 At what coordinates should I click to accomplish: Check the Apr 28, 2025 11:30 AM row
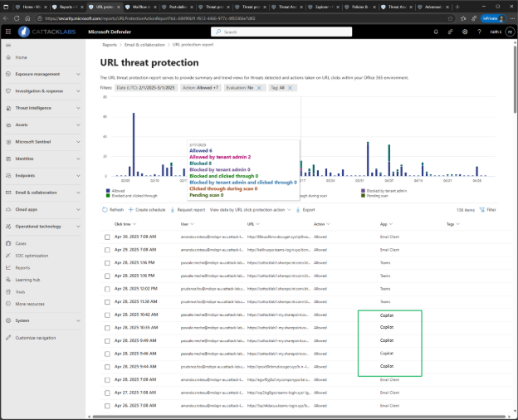point(107,302)
